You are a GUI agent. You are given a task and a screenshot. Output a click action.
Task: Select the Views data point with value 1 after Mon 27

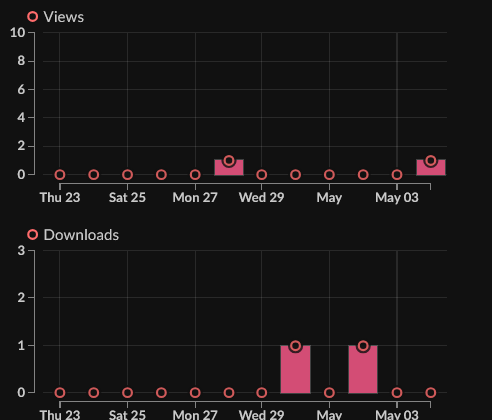click(229, 161)
